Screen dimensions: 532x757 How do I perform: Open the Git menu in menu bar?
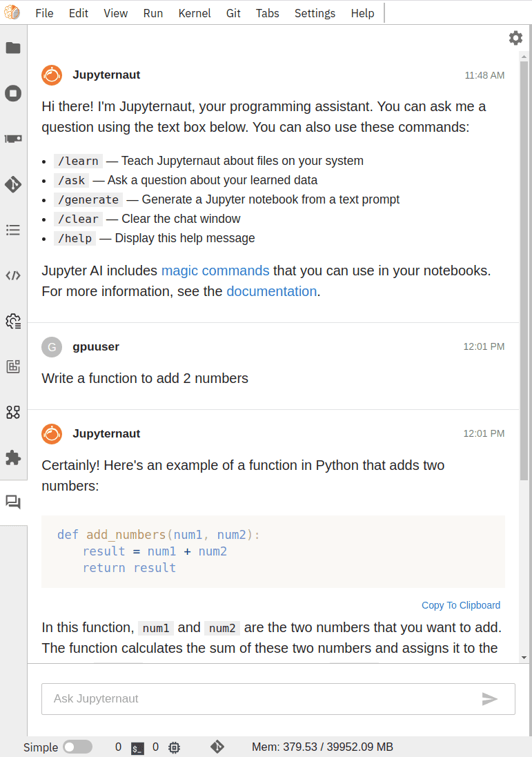(233, 13)
